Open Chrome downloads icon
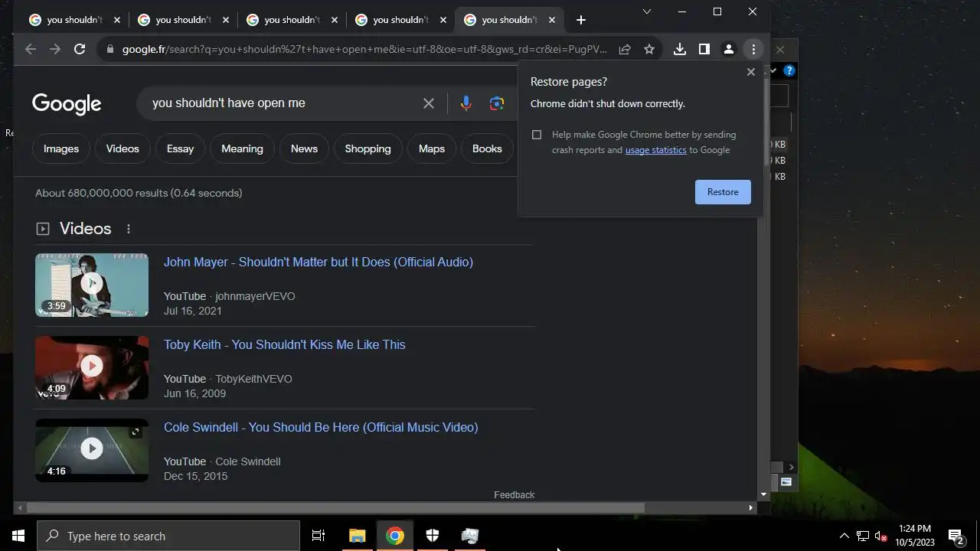Image resolution: width=980 pixels, height=551 pixels. point(679,49)
